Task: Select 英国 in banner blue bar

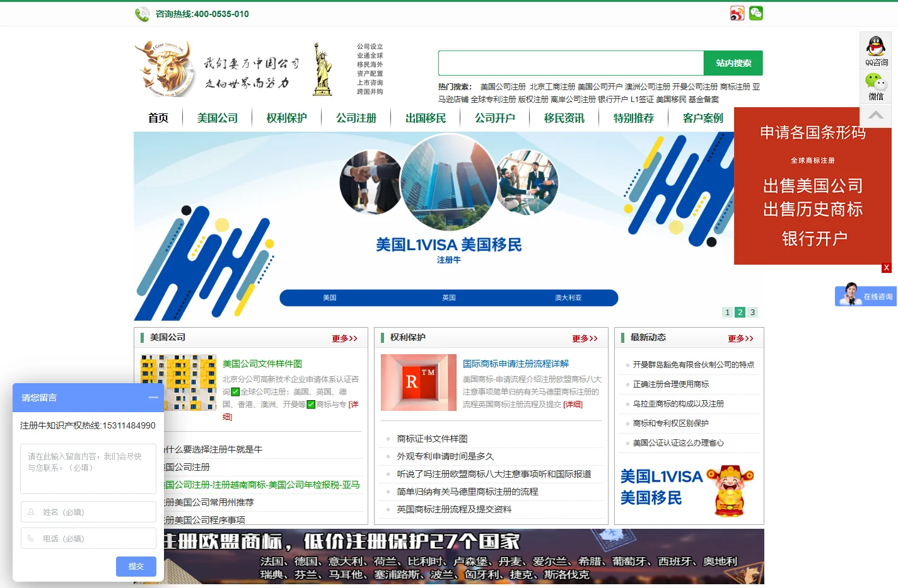Action: [449, 297]
